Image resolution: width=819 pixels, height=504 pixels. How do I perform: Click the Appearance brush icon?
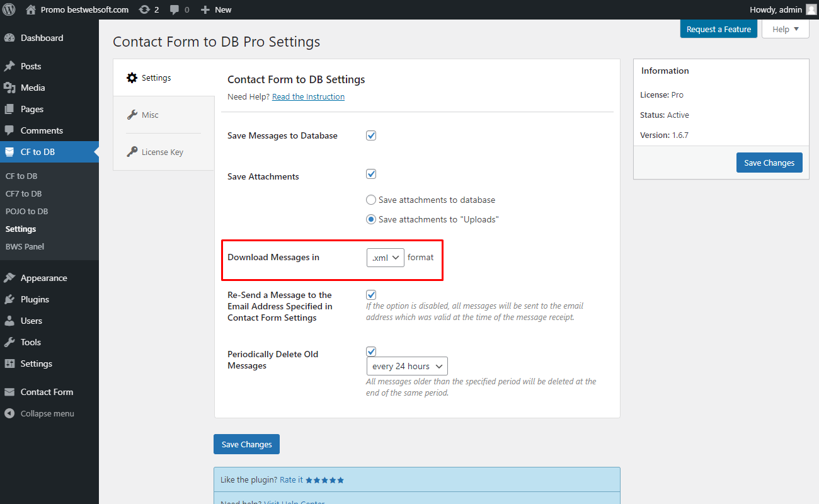(9, 278)
